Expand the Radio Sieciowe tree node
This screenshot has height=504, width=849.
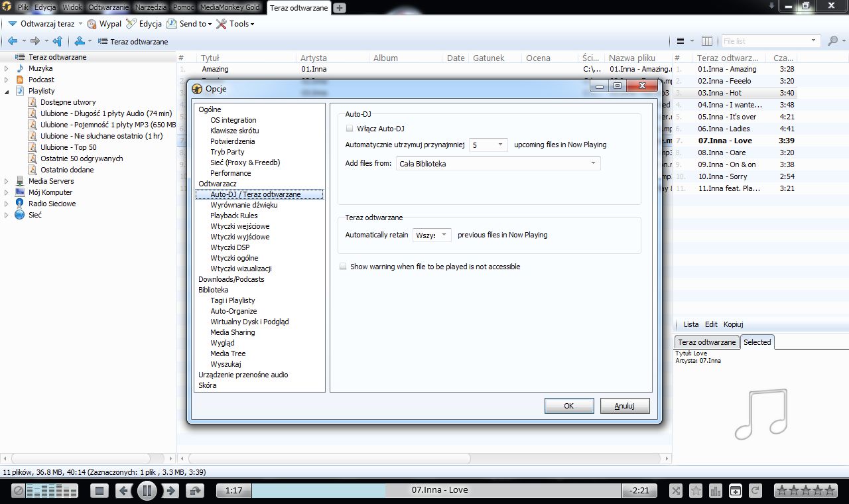tap(7, 204)
